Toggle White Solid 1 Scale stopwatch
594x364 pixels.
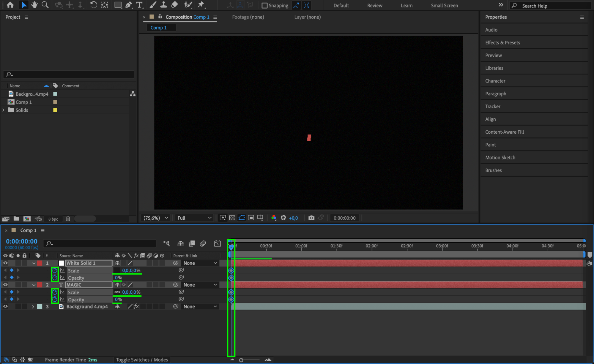point(55,270)
